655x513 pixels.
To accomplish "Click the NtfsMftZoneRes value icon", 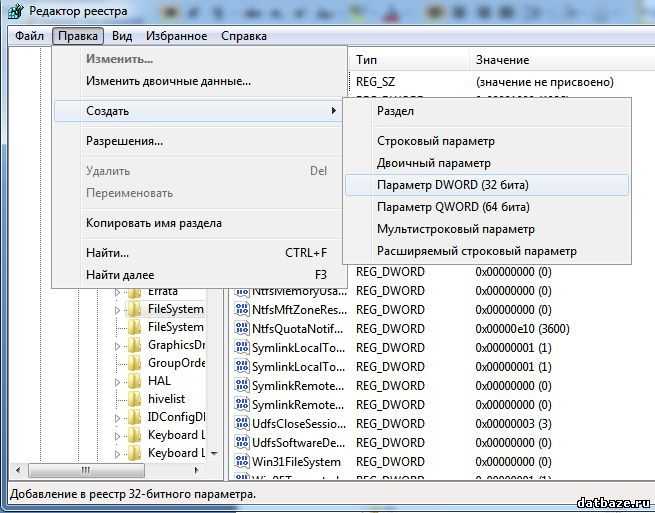I will coord(241,309).
